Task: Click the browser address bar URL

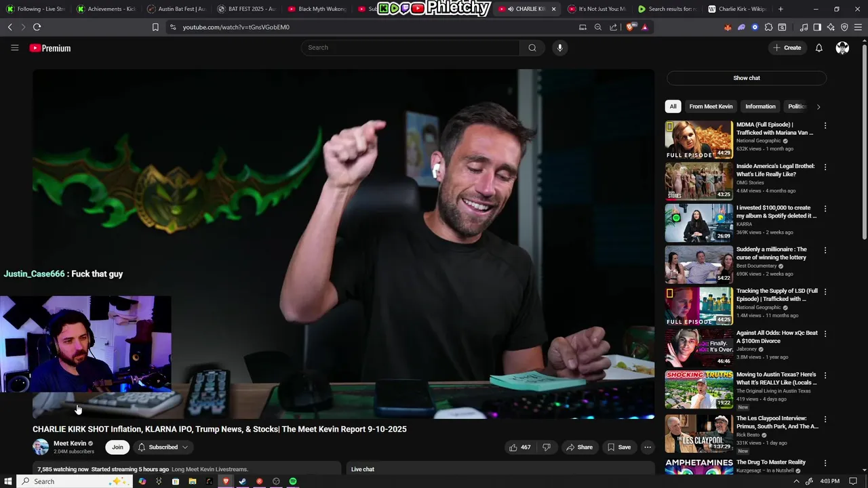Action: pos(236,27)
